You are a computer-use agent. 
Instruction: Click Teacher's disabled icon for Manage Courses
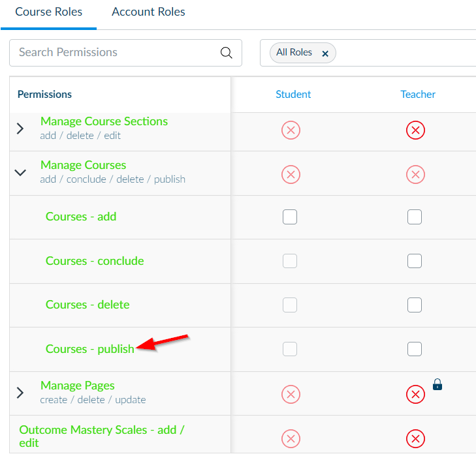(x=415, y=174)
